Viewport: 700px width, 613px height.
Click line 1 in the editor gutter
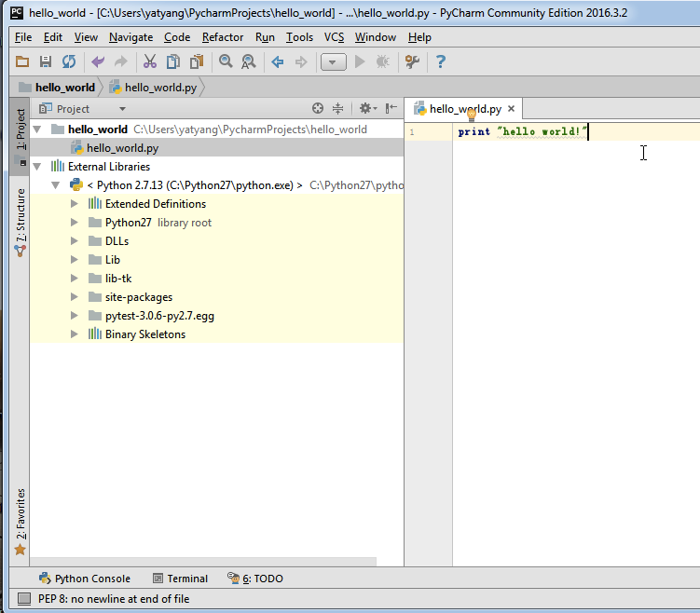coord(413,132)
